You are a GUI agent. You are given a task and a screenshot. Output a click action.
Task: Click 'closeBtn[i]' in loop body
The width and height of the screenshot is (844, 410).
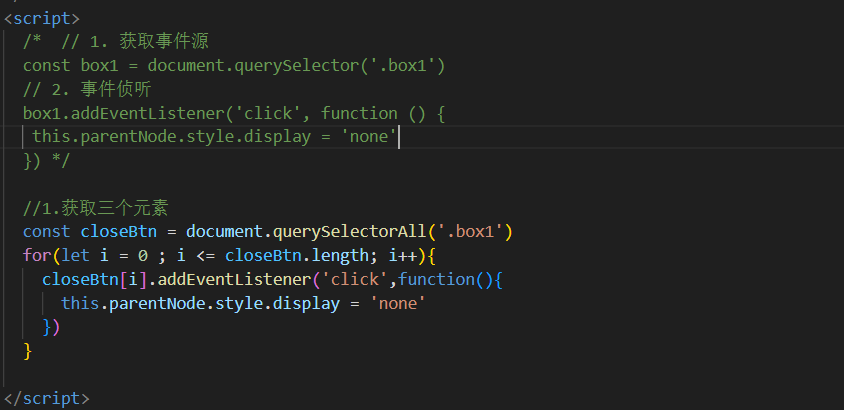pos(95,279)
